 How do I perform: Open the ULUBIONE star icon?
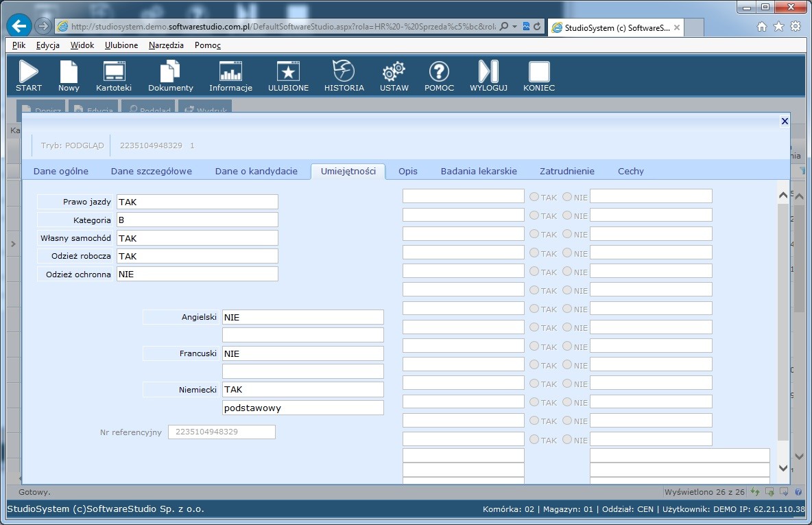[x=288, y=75]
